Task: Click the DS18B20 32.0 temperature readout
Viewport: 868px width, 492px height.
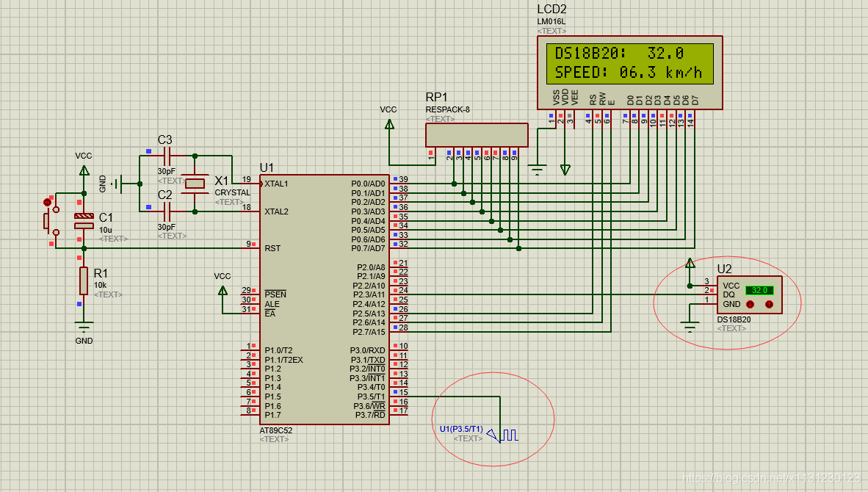Action: (759, 291)
